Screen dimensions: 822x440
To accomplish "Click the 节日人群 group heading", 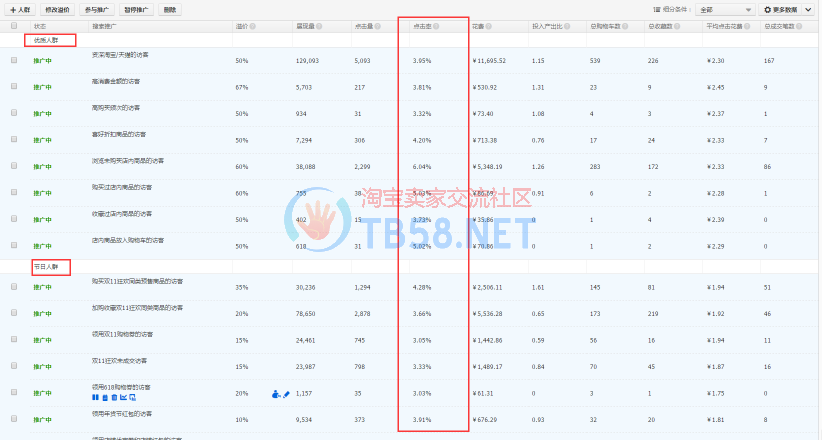I will point(47,267).
